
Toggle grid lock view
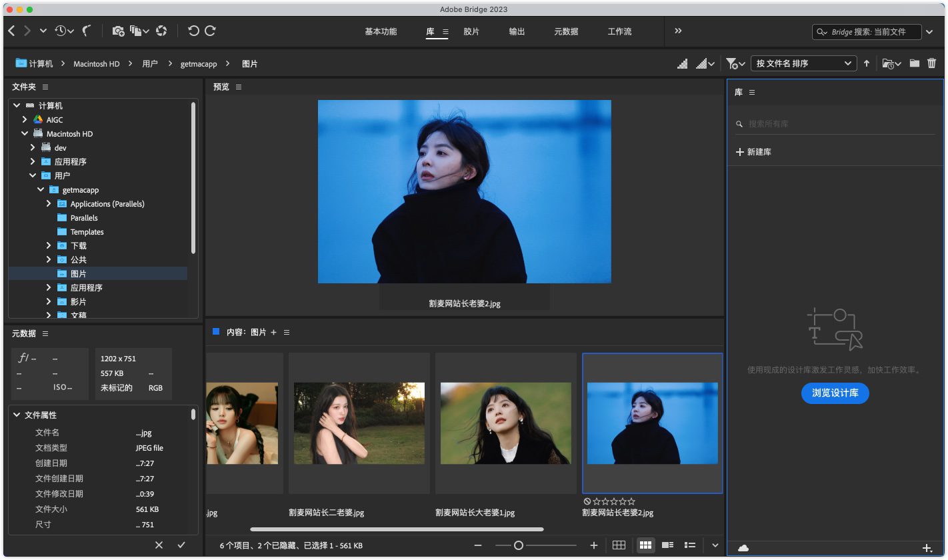tap(619, 545)
